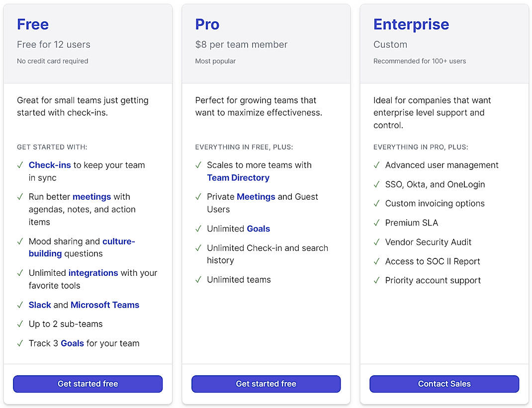Click the Enterprise plan heading
This screenshot has width=532, height=408.
411,24
